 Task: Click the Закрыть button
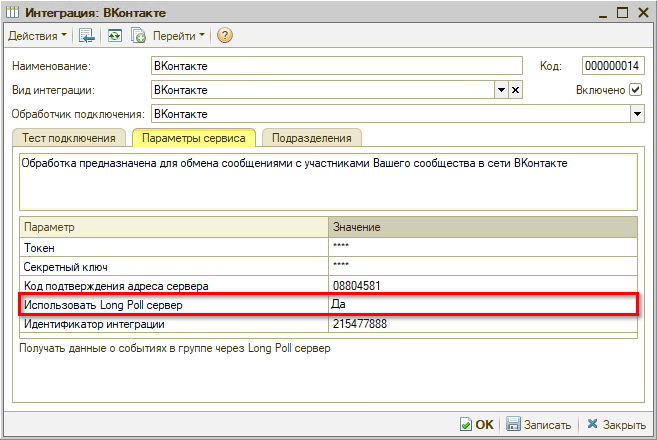pos(617,424)
